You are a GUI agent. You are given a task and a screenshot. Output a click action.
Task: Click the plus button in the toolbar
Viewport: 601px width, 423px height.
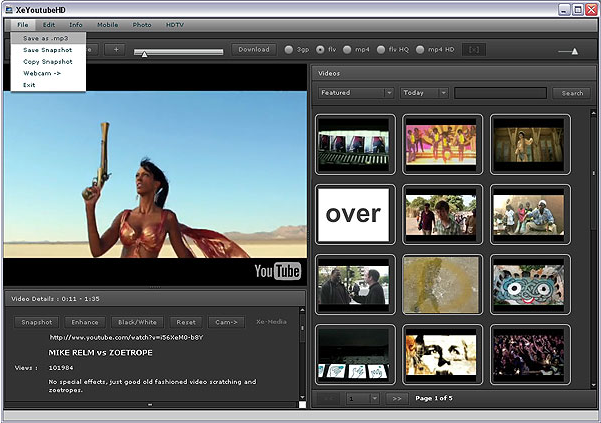coord(116,49)
